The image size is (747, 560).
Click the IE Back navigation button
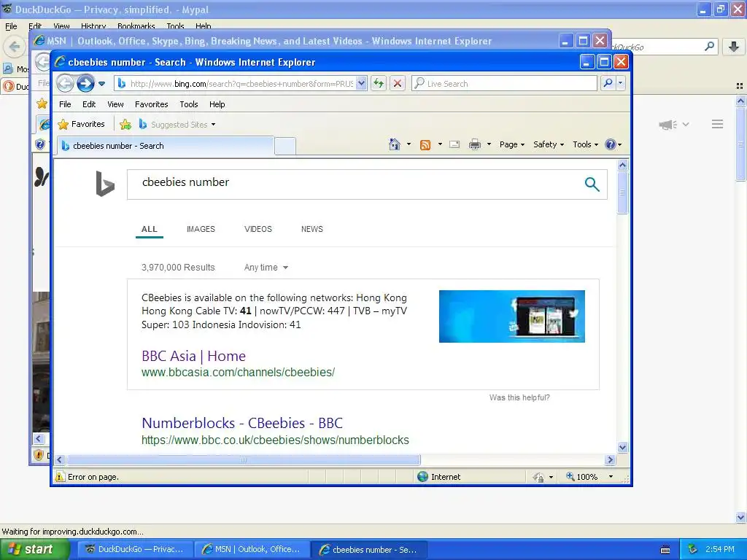click(x=65, y=84)
